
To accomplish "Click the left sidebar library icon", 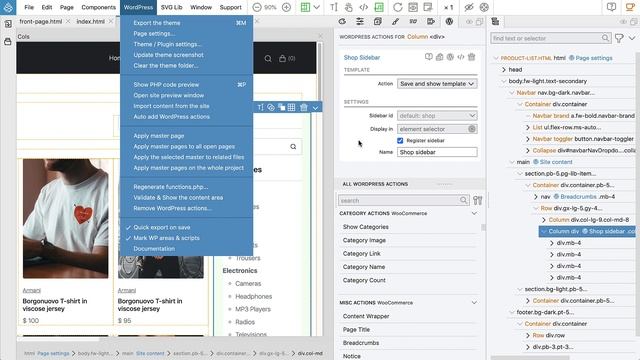I will click(x=8, y=42).
